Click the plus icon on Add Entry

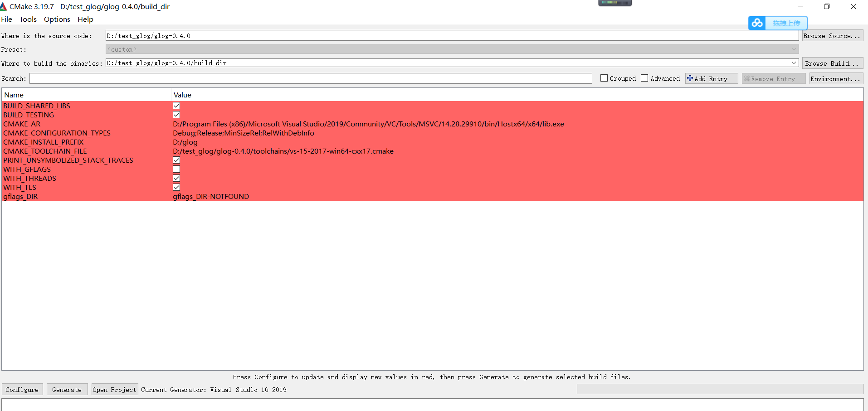(690, 78)
